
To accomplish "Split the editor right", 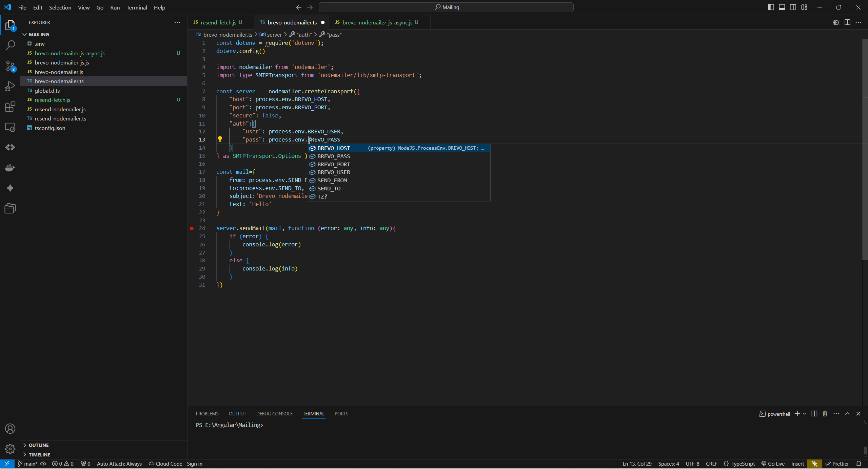I will pyautogui.click(x=847, y=22).
